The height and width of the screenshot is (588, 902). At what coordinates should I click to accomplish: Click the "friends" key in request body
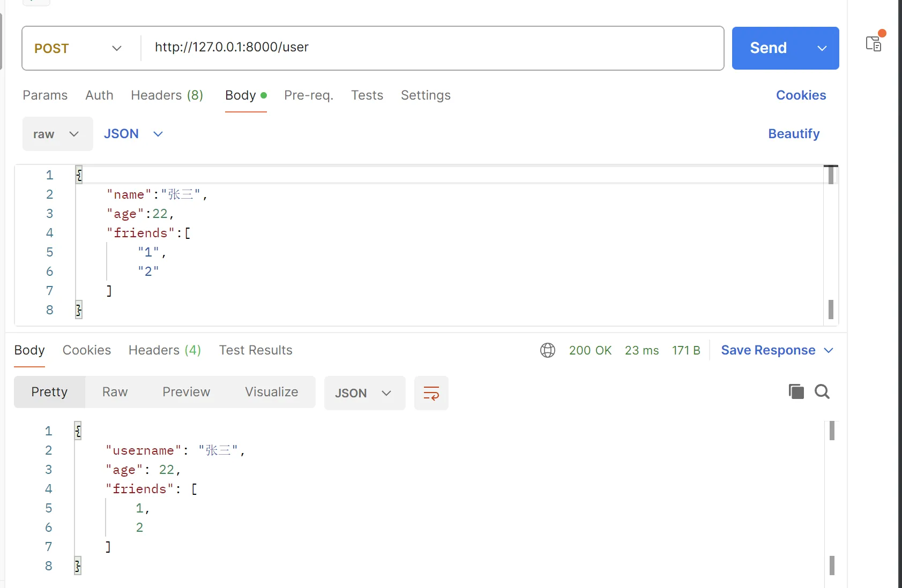pyautogui.click(x=141, y=233)
